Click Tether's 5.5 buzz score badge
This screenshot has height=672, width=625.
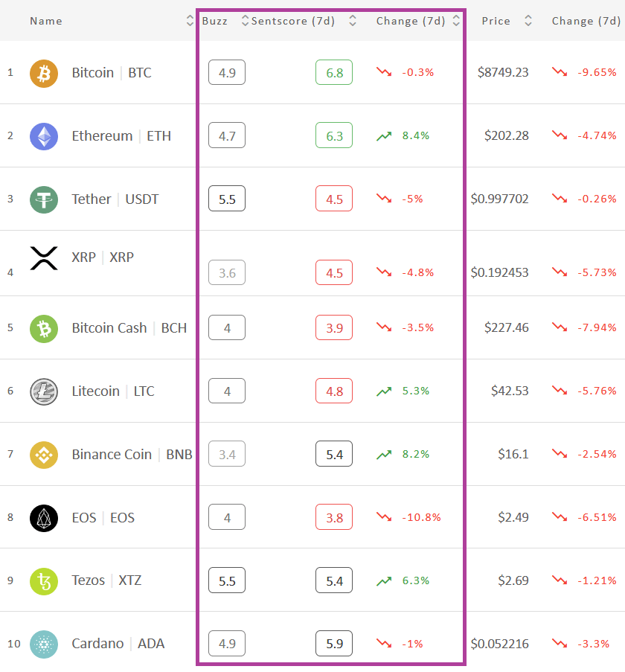tap(227, 199)
